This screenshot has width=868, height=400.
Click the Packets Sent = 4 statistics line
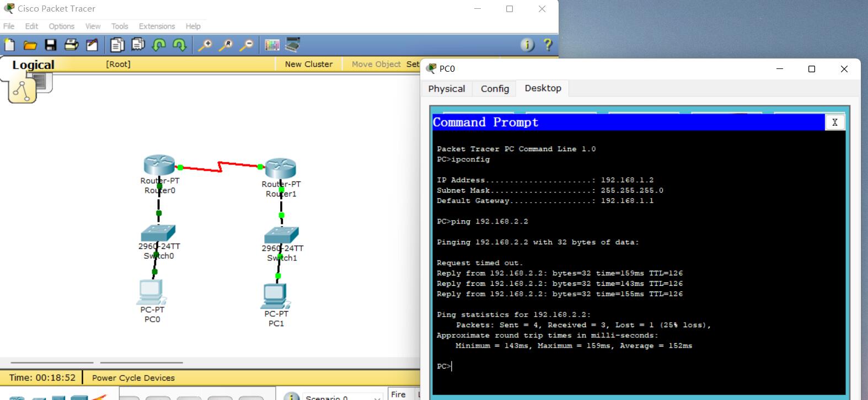tap(583, 325)
